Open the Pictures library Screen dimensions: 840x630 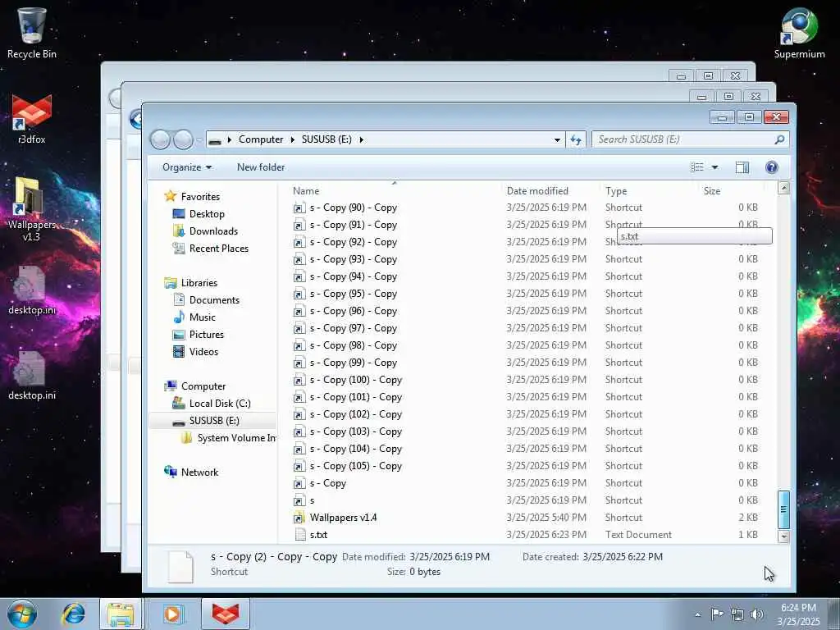[x=206, y=335]
